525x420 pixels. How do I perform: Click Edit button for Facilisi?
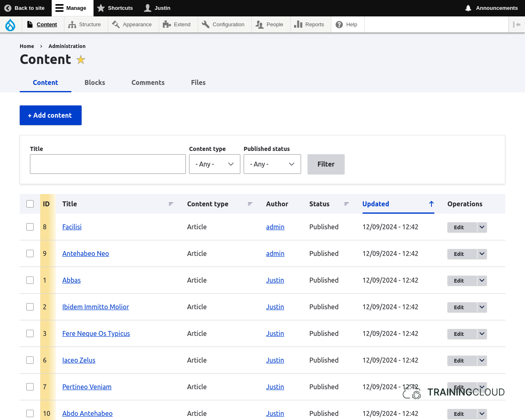click(x=462, y=227)
